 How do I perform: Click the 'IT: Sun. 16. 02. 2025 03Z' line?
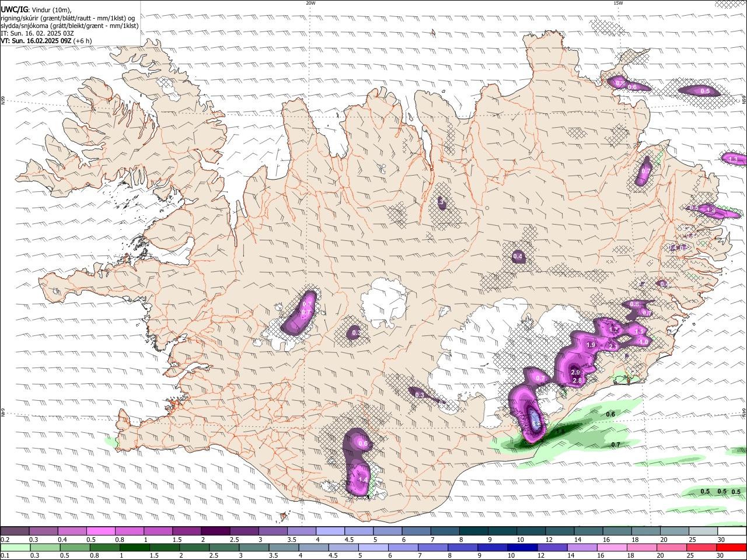pyautogui.click(x=37, y=33)
